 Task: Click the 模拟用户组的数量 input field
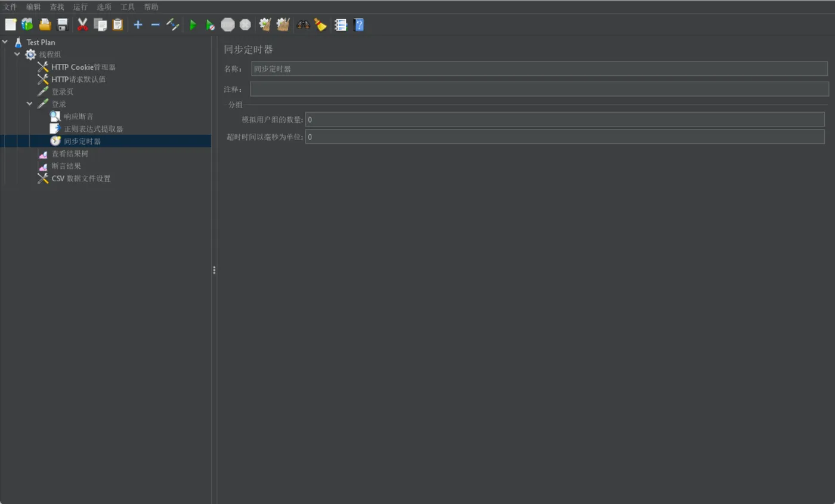click(x=565, y=119)
